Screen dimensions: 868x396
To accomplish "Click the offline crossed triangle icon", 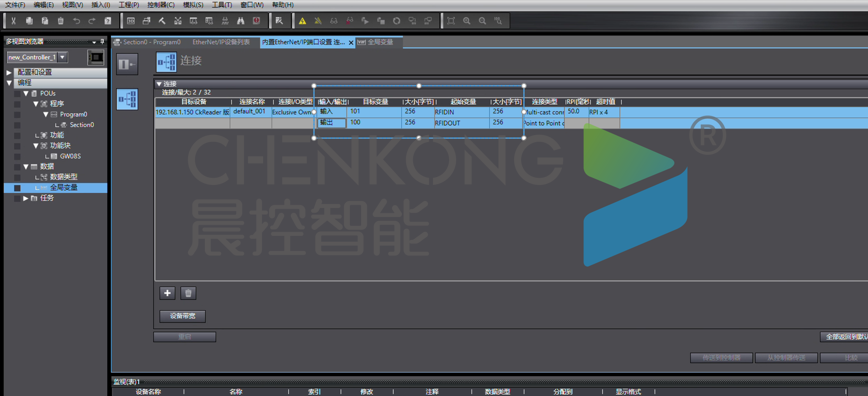I will click(x=318, y=21).
